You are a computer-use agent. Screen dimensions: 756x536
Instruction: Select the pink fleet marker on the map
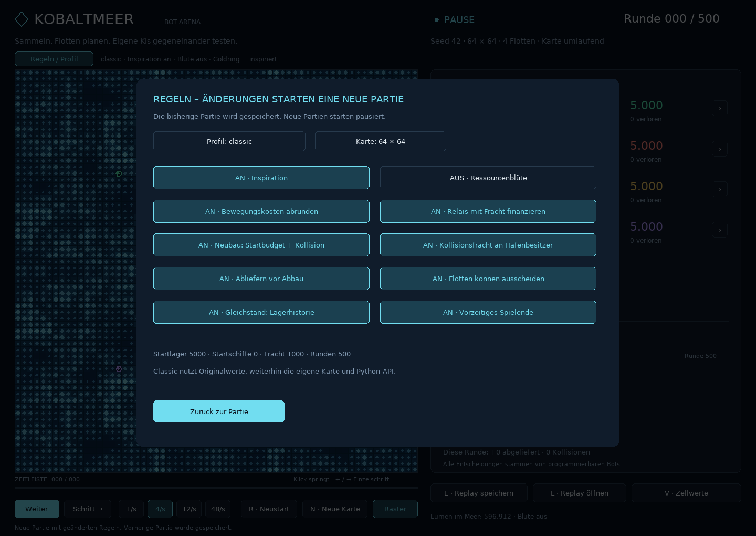point(119,369)
